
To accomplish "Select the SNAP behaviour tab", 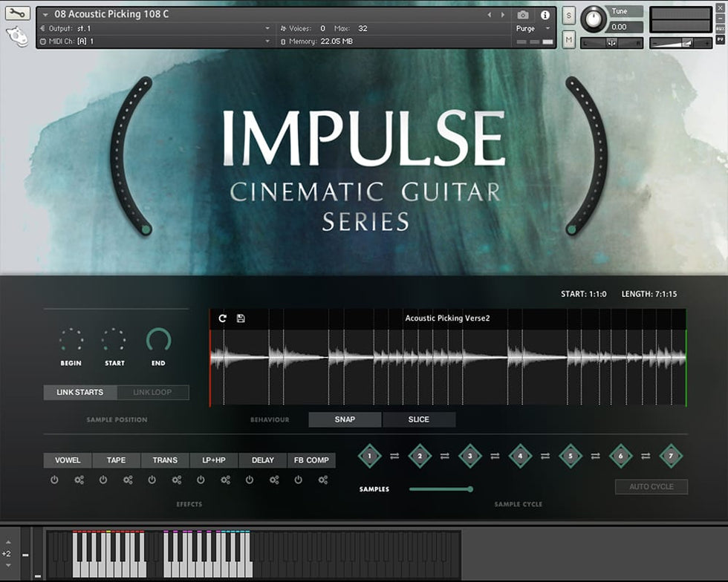I will (345, 419).
